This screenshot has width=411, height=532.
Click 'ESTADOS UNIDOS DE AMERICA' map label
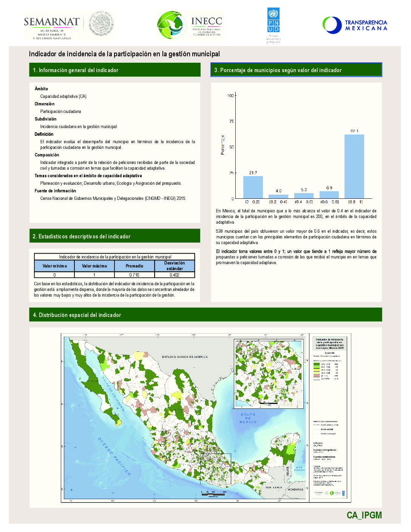point(185,357)
